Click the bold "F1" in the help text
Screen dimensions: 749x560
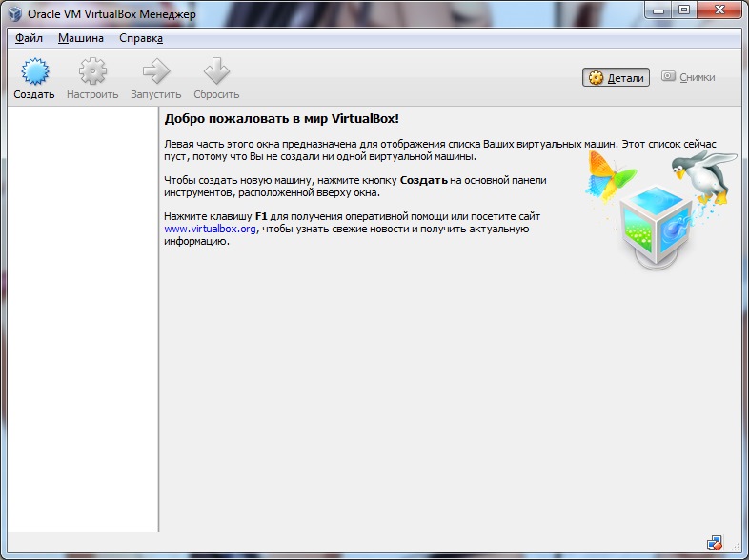tap(261, 216)
